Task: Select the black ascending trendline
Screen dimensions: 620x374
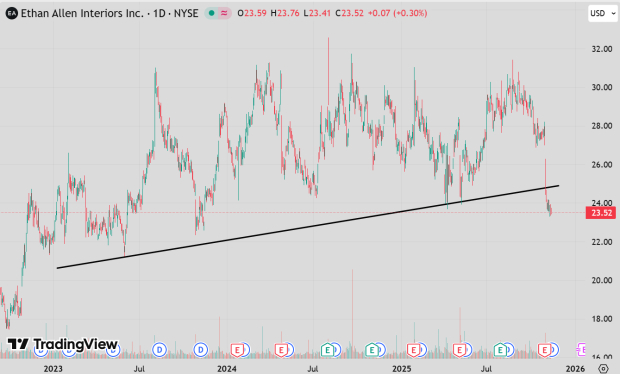Action: 308,227
